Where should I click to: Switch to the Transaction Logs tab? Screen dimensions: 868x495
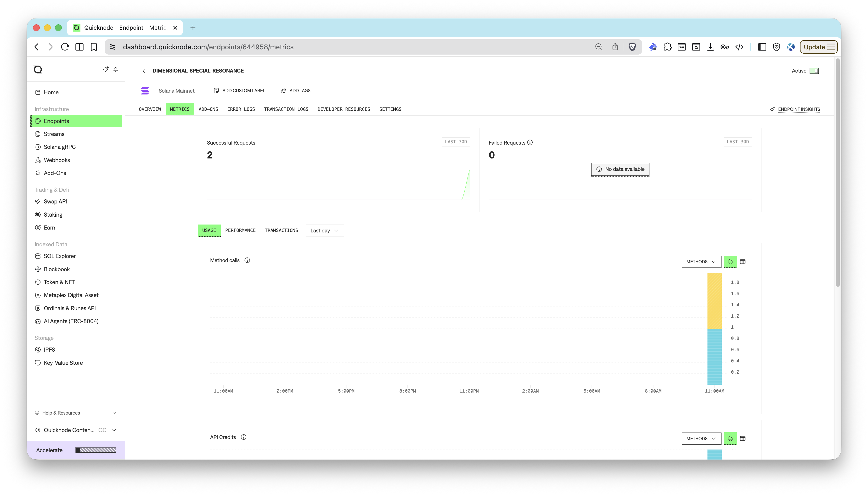coord(286,109)
